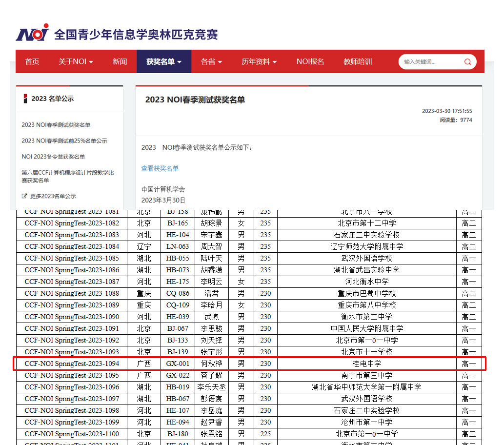The height and width of the screenshot is (445, 504).
Task: Open 第六届CCF计算机程序设计片段教学比赛获奖名单 link
Action: [x=68, y=176]
